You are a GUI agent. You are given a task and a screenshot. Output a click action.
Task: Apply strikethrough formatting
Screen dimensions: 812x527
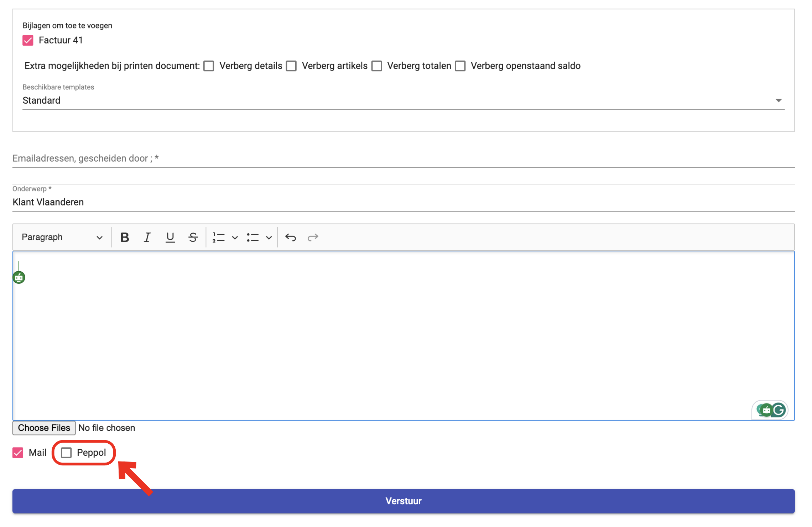pos(193,237)
